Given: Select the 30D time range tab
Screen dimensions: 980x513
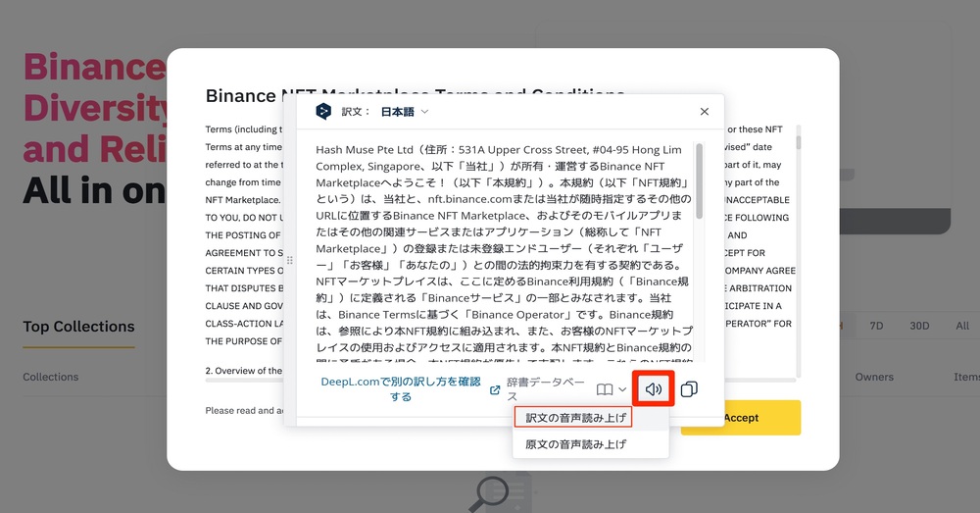Looking at the screenshot, I should point(919,326).
